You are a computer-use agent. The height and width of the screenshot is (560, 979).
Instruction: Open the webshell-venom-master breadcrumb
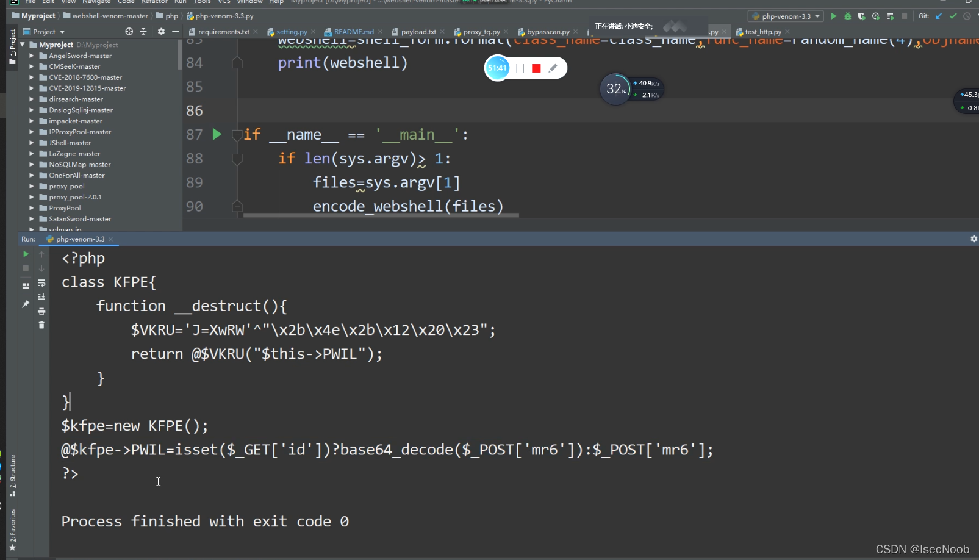[106, 16]
